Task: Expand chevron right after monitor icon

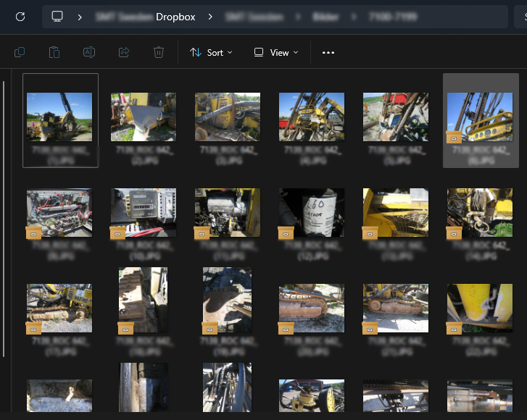Action: [x=80, y=17]
